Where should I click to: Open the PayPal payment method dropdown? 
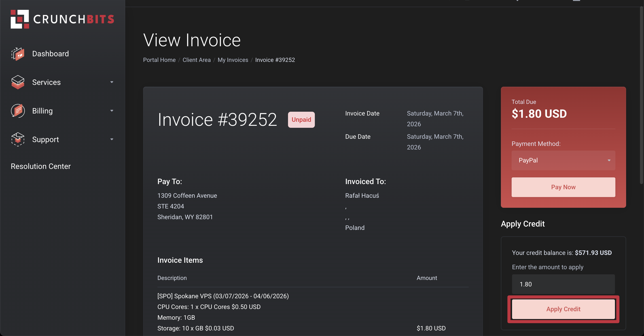(563, 160)
